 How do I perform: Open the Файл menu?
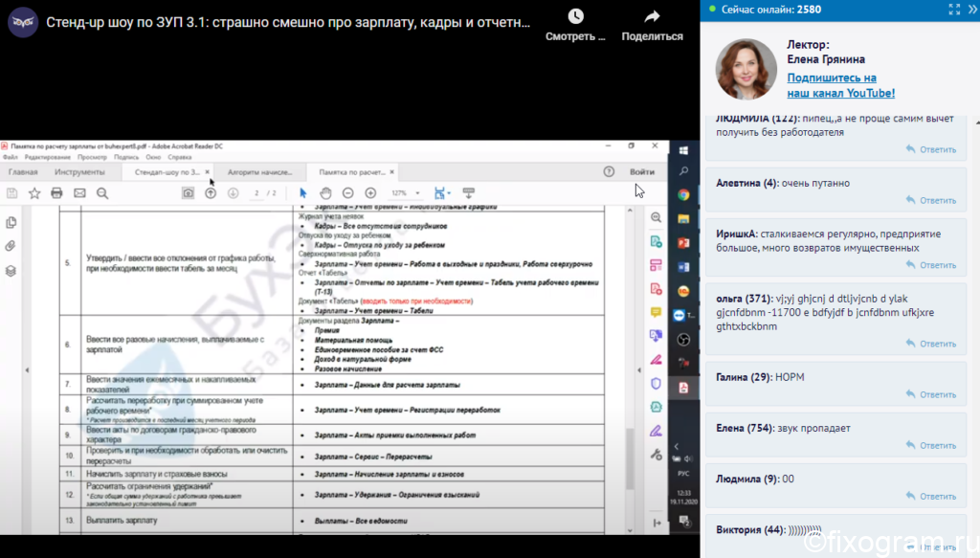point(10,158)
